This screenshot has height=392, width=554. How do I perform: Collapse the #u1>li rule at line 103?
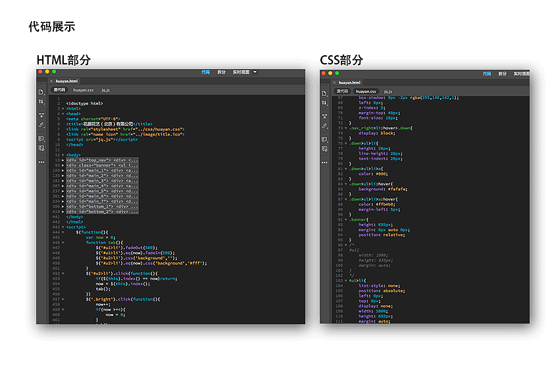(x=345, y=281)
